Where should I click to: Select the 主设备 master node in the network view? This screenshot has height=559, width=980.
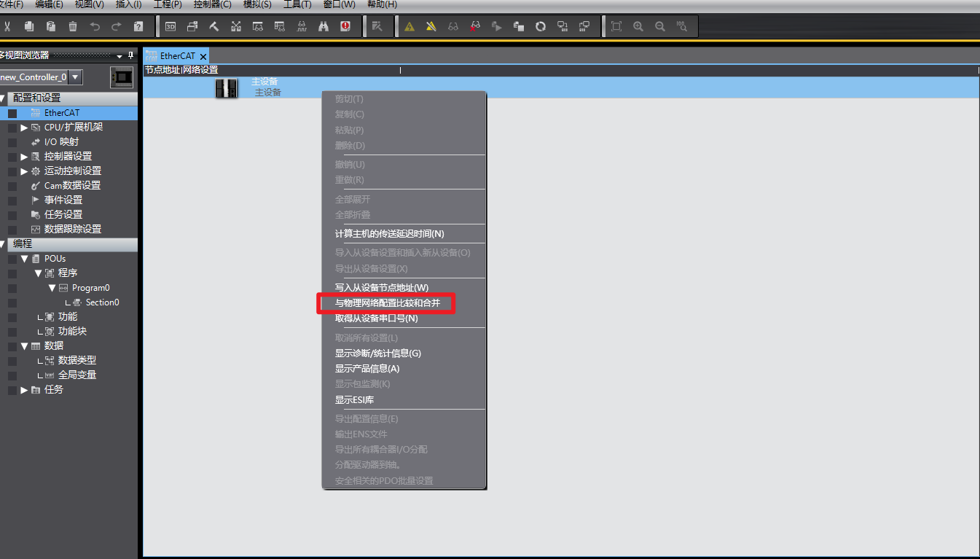(227, 87)
